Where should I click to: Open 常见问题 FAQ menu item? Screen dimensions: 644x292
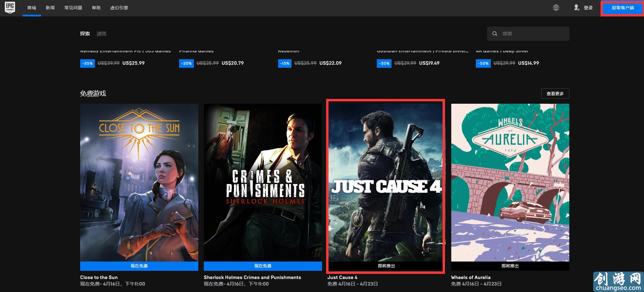tap(73, 8)
